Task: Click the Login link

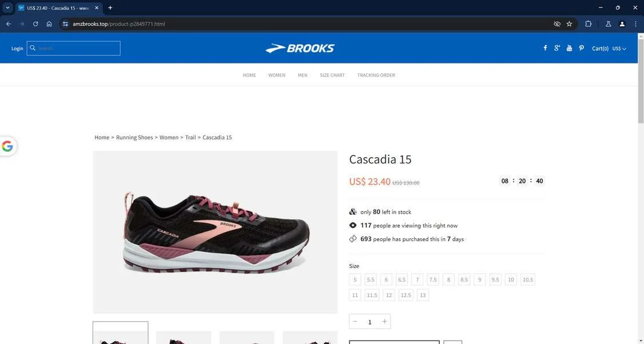Action: click(x=17, y=49)
